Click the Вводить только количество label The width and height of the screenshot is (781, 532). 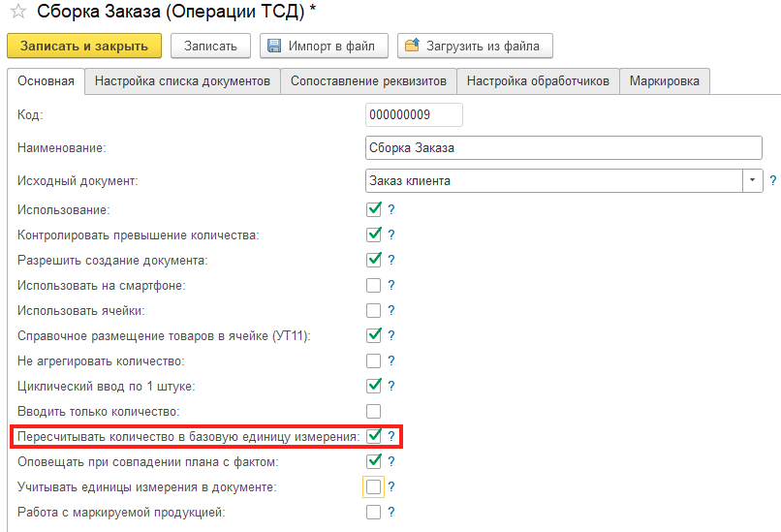click(99, 412)
